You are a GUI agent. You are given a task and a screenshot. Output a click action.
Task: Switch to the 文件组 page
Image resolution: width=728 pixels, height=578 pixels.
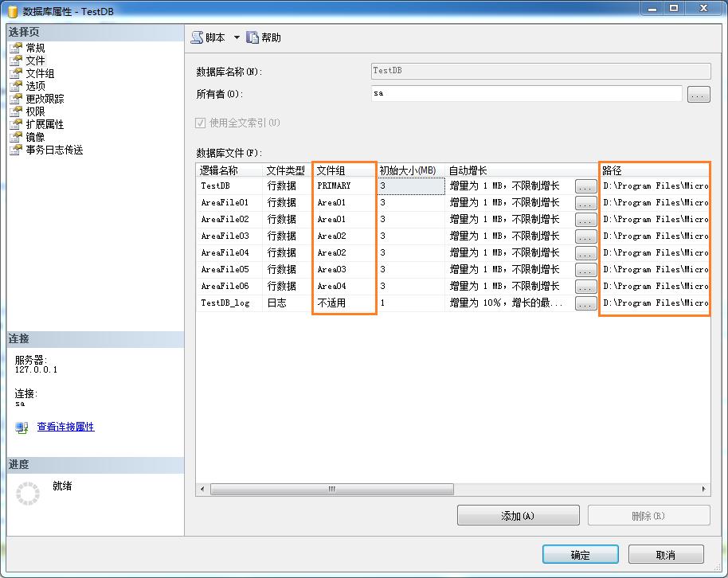tap(40, 73)
